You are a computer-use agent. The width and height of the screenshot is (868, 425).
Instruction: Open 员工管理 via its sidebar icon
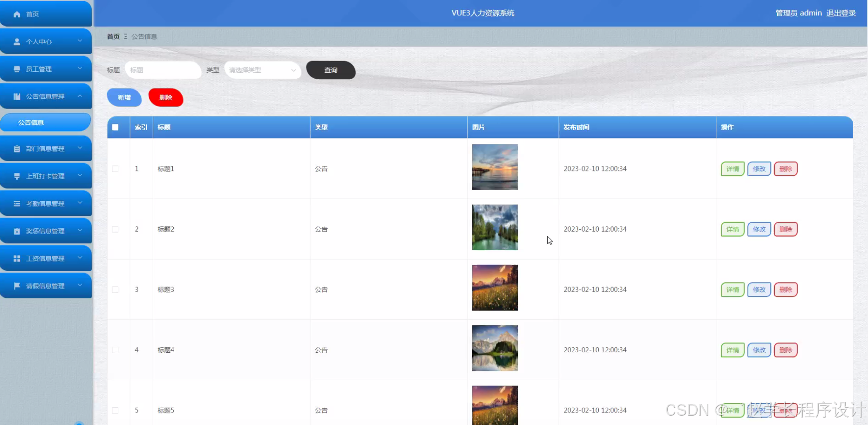click(17, 69)
